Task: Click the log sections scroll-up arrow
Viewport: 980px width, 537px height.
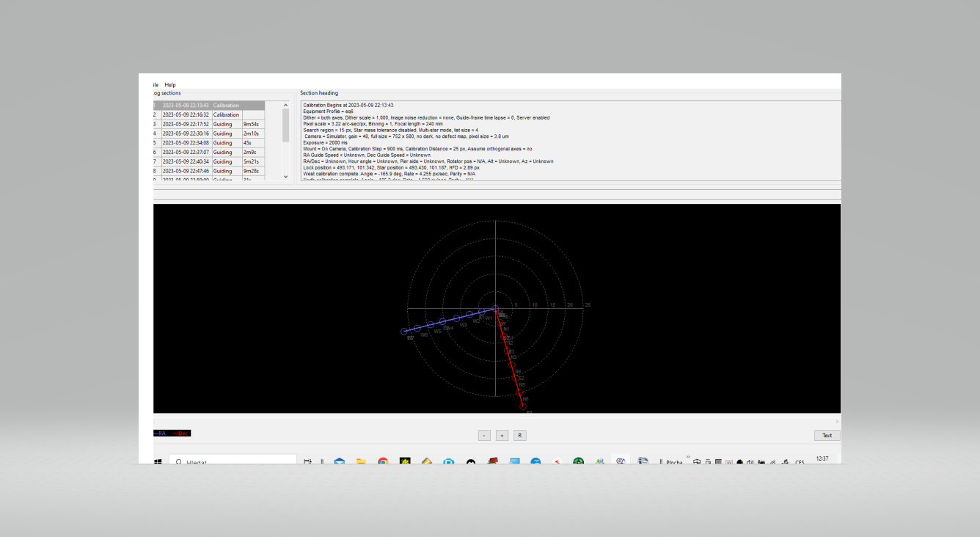Action: (286, 105)
